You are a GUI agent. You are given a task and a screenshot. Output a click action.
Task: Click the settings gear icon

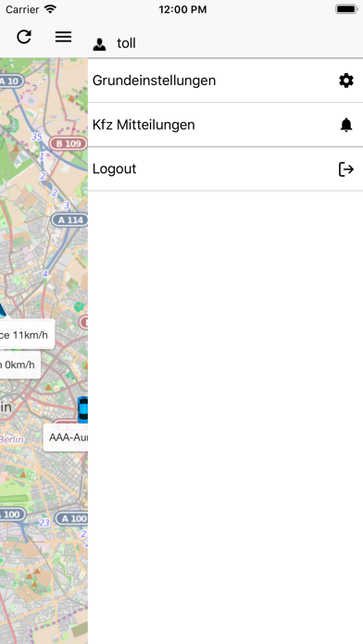tap(346, 80)
